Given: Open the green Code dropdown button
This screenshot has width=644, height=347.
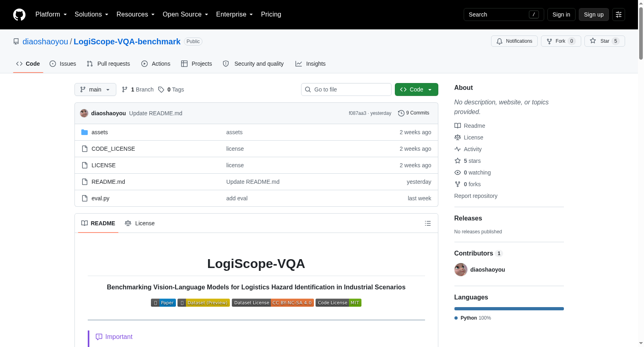Looking at the screenshot, I should [x=417, y=89].
